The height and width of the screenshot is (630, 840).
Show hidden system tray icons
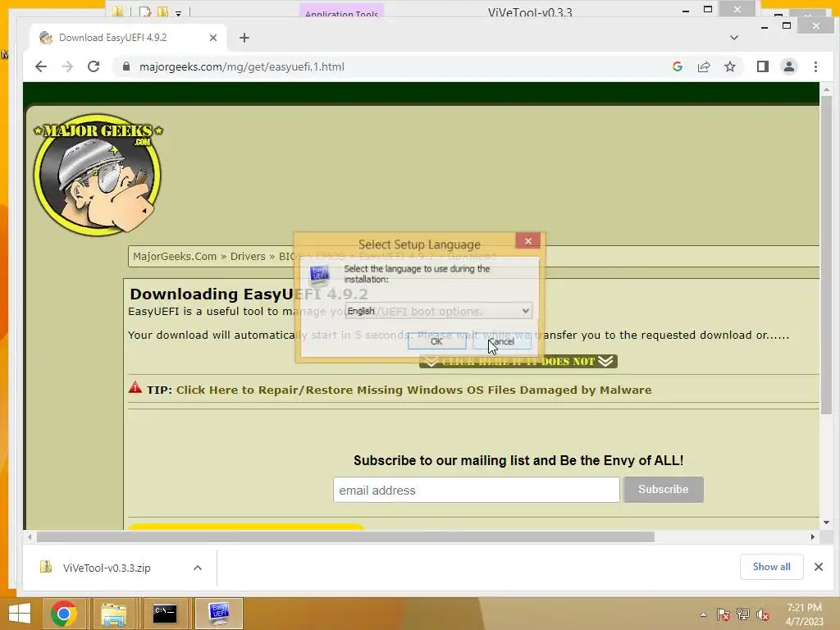point(703,615)
